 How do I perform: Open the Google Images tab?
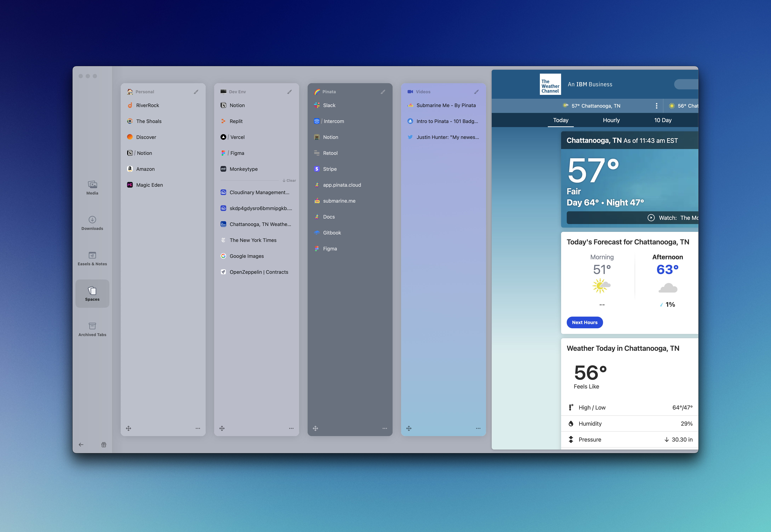pos(256,256)
